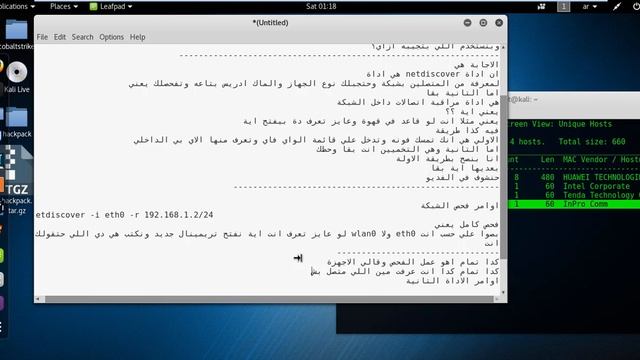Screen dimensions: 640x360
Task: Open the Help menu in Leafpad
Action: [138, 37]
